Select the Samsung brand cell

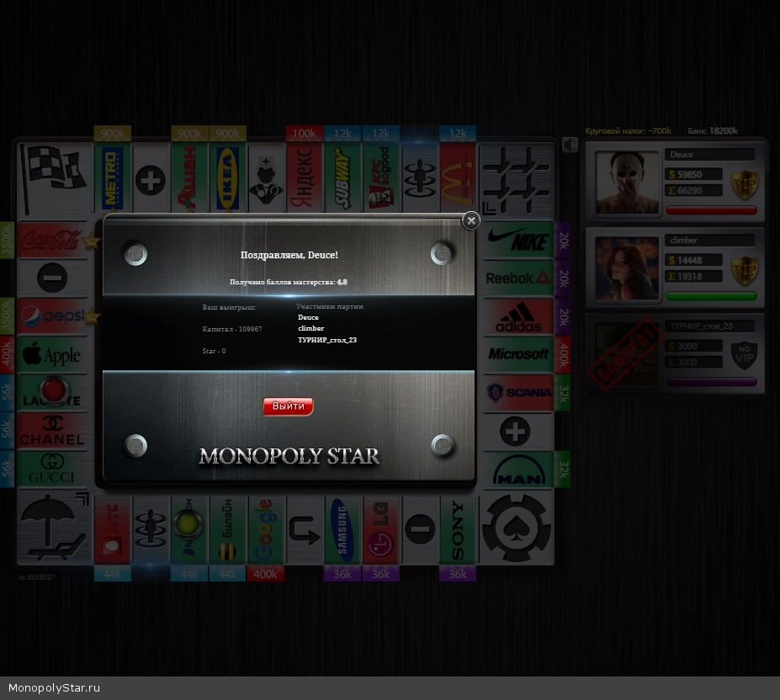coord(342,530)
